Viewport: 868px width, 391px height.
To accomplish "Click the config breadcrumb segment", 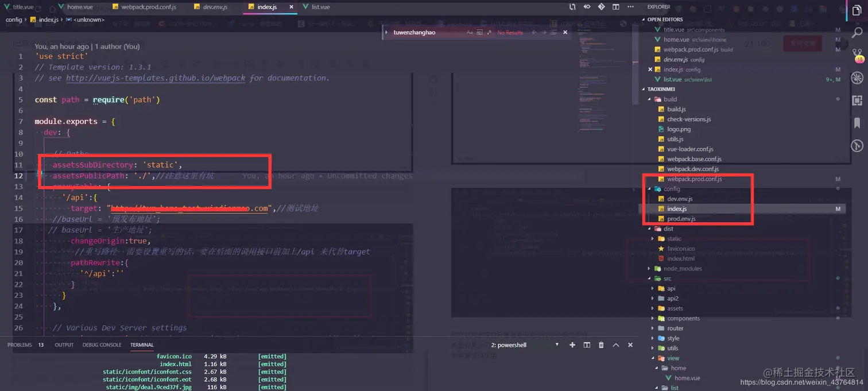I will 14,20.
